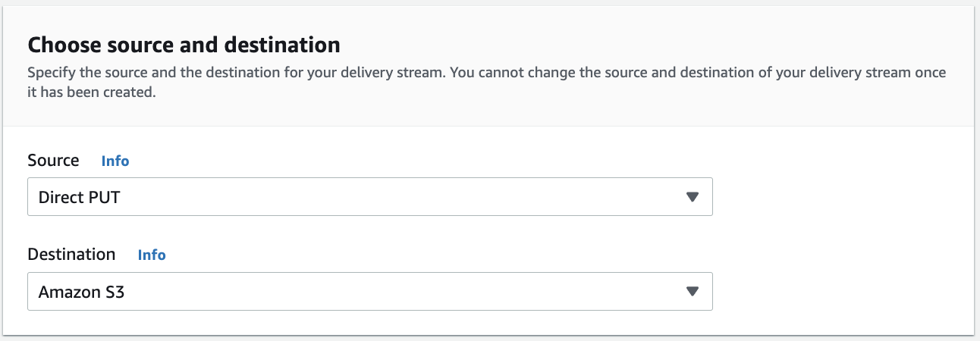Screen dimensions: 980x341
Task: Click empty space right of Destination dropdown
Action: tap(834, 291)
